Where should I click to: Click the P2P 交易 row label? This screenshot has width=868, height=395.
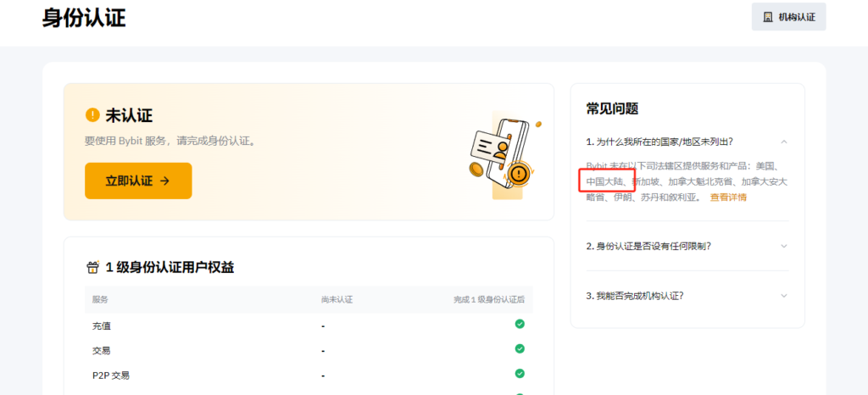(x=111, y=376)
